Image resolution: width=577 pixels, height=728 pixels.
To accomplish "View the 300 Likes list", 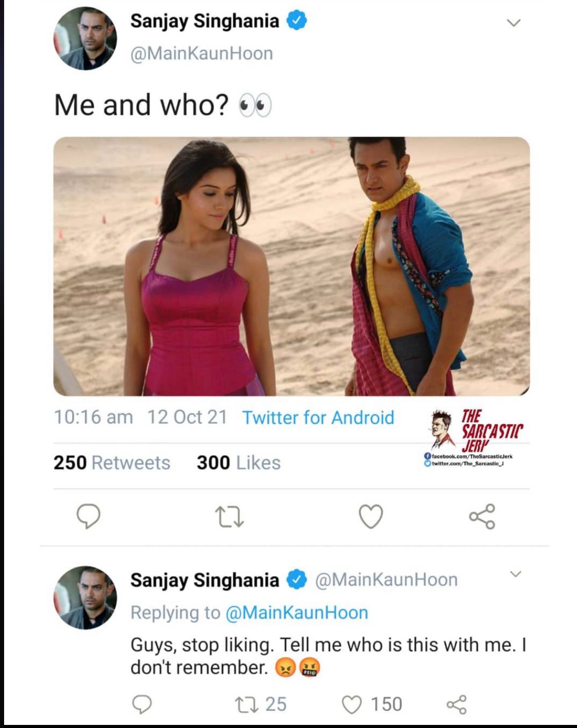I will (238, 463).
